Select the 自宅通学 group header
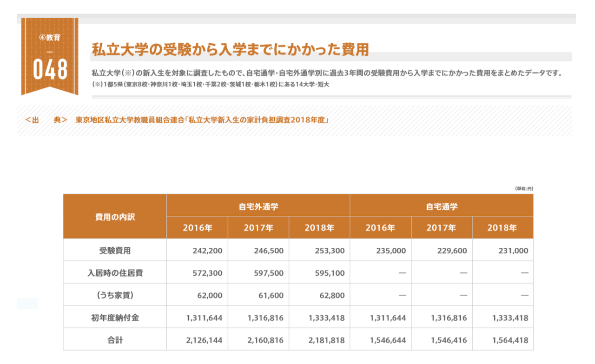The height and width of the screenshot is (364, 595). click(x=441, y=206)
